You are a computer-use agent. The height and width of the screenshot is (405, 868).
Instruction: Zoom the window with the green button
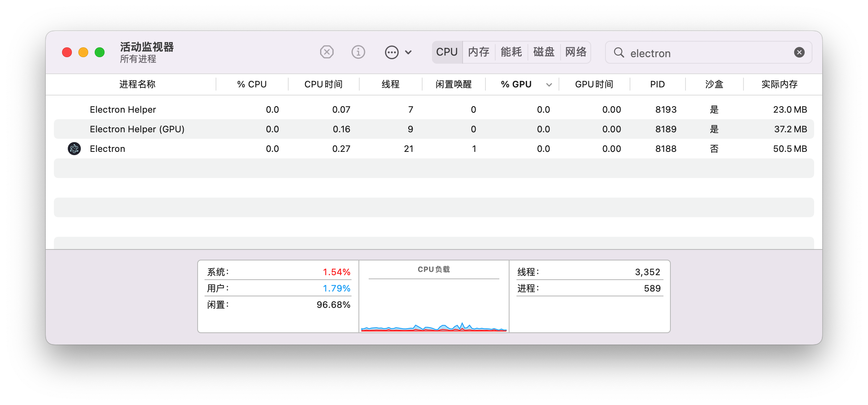[100, 52]
